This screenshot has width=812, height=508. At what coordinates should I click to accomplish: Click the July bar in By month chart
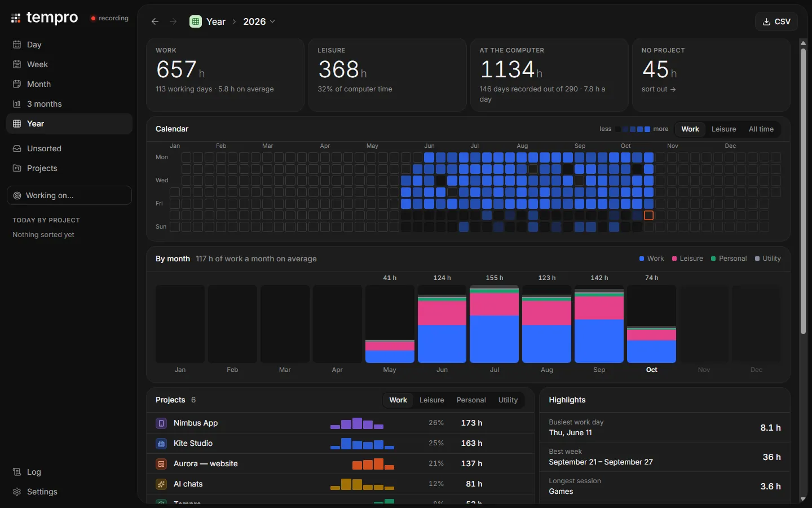pyautogui.click(x=494, y=325)
